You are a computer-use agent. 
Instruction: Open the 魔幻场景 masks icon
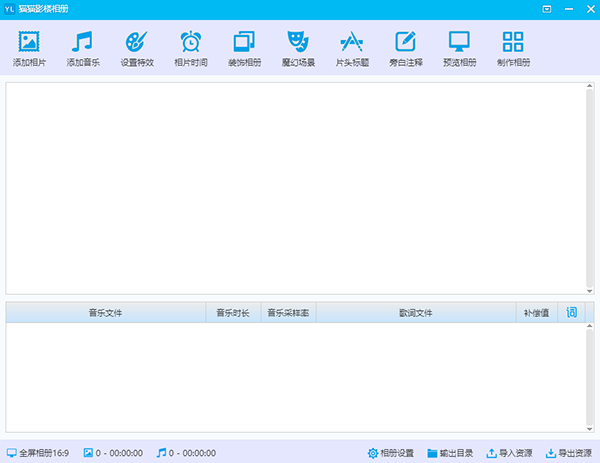297,42
